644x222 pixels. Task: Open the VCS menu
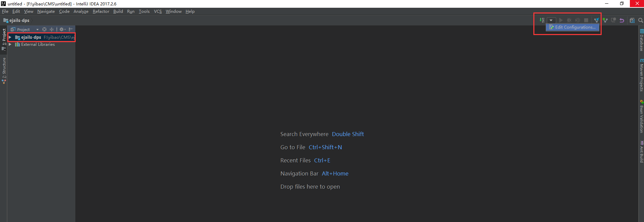tap(158, 11)
